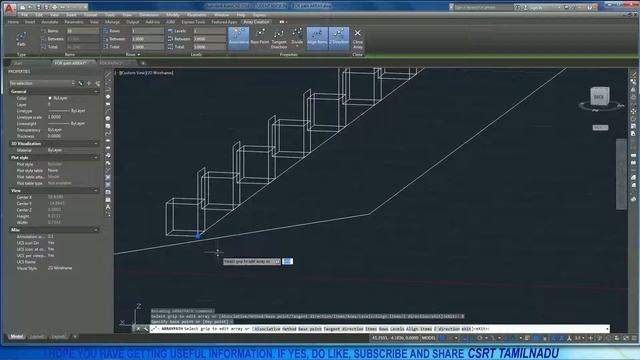Click the MODEL space button in the status bar
Viewport: 640px width, 360px height.
pos(429,338)
